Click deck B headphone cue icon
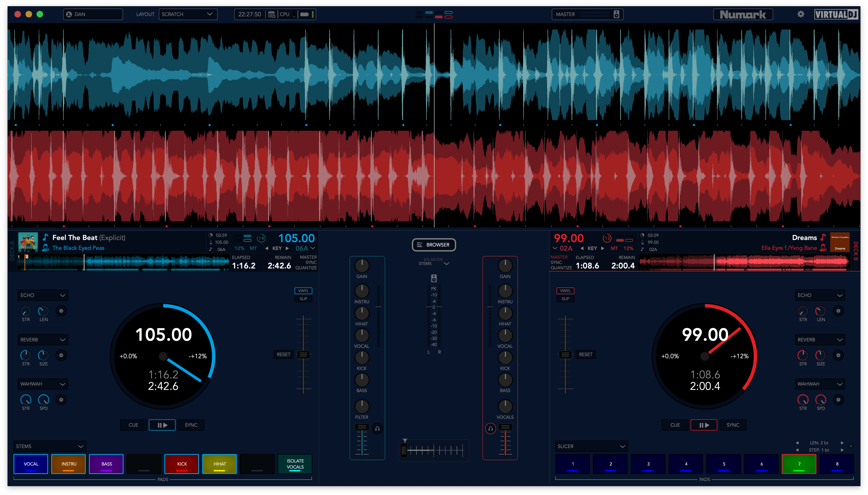Screen dimensions: 868x495 click(490, 428)
